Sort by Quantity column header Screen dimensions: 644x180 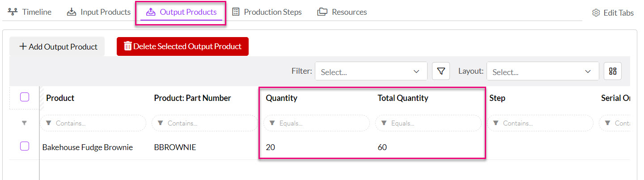pyautogui.click(x=281, y=98)
